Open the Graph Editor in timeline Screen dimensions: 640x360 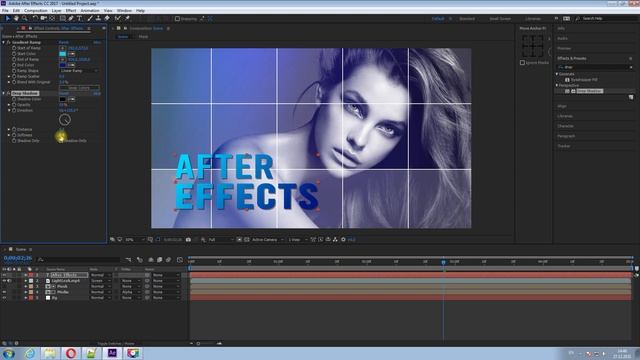(x=180, y=260)
